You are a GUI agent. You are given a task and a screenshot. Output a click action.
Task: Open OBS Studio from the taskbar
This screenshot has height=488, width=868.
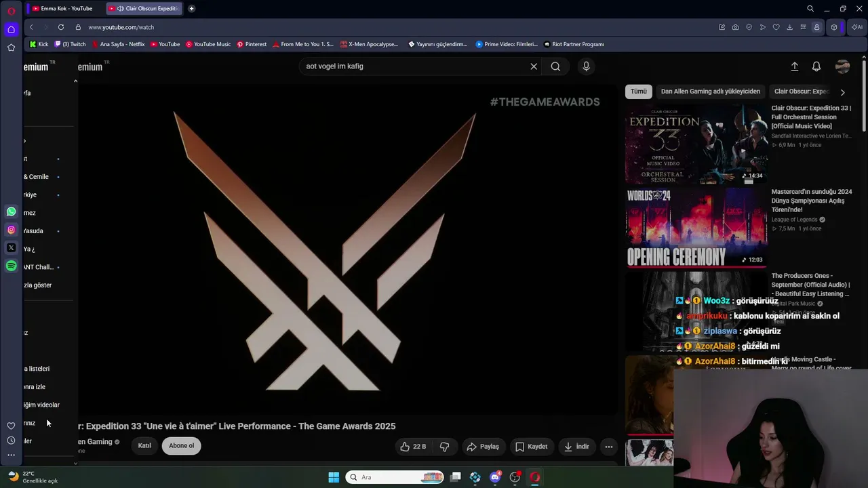point(515,477)
